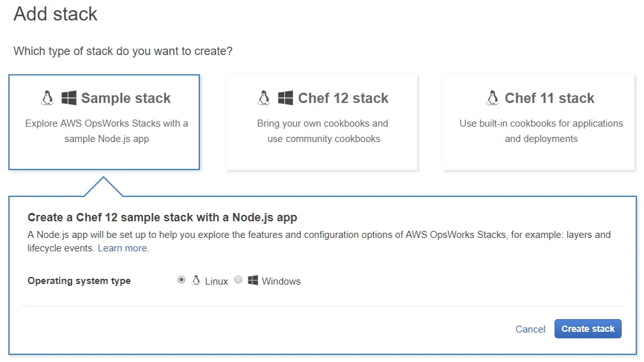
Task: Click the Chef 12 stack heading text
Action: point(343,98)
